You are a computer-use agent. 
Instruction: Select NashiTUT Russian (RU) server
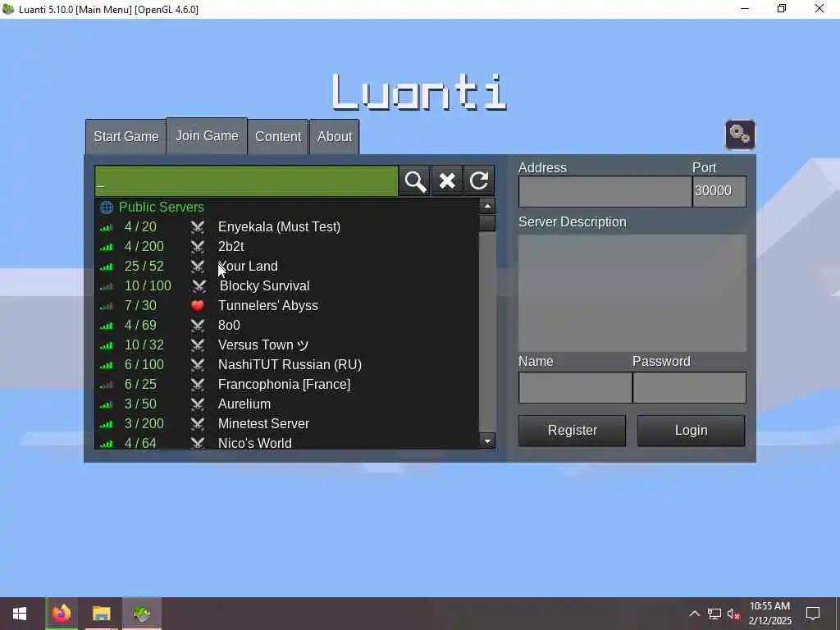click(x=287, y=365)
